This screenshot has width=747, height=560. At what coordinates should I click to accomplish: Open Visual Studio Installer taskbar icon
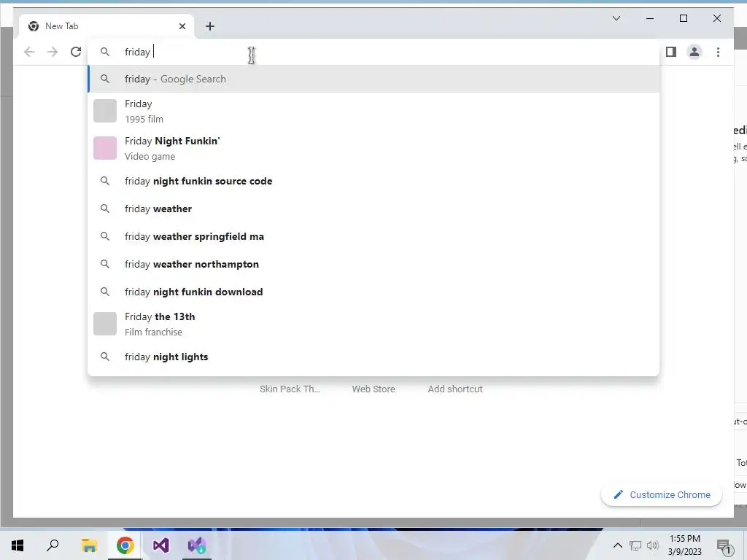[197, 545]
